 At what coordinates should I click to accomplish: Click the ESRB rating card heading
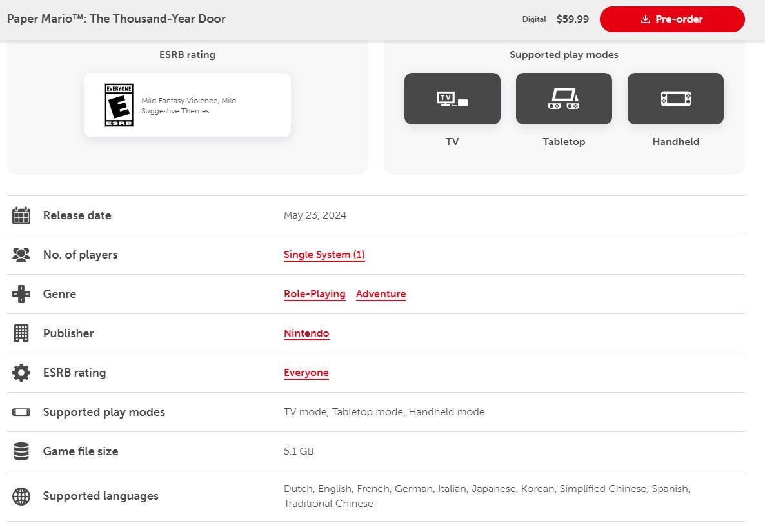pos(187,55)
